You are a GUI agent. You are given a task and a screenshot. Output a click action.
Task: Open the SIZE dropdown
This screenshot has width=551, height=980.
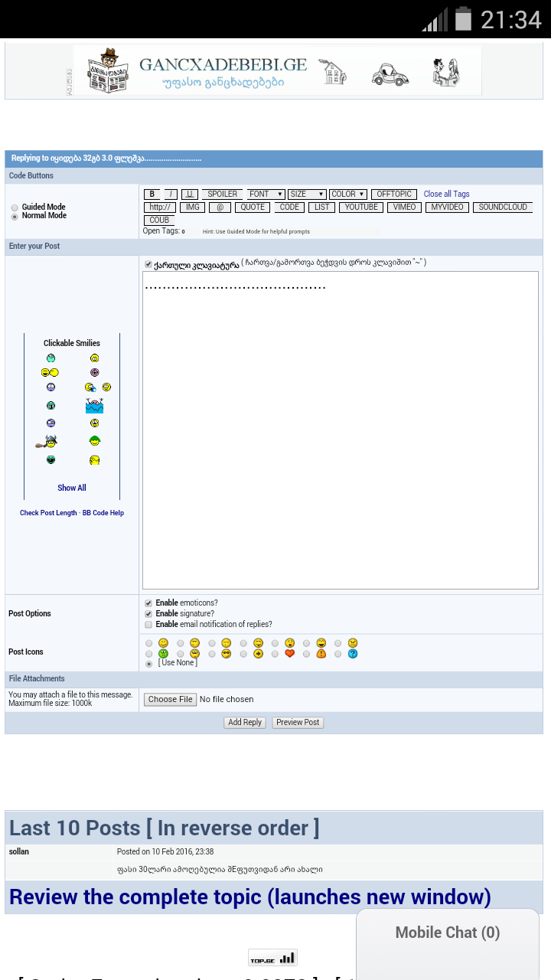[308, 194]
